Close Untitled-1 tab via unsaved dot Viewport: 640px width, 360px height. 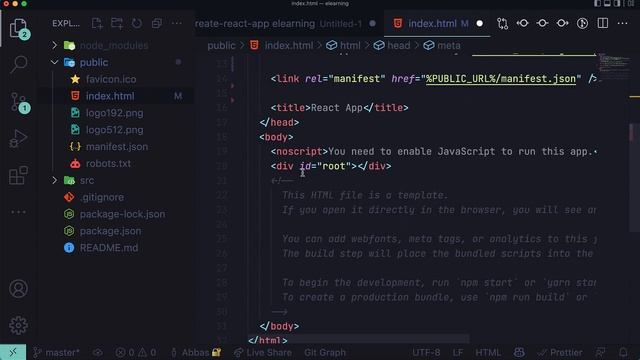(x=372, y=24)
